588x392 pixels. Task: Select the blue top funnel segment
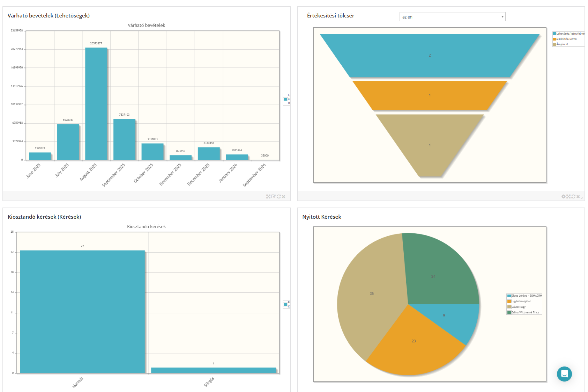pyautogui.click(x=430, y=55)
